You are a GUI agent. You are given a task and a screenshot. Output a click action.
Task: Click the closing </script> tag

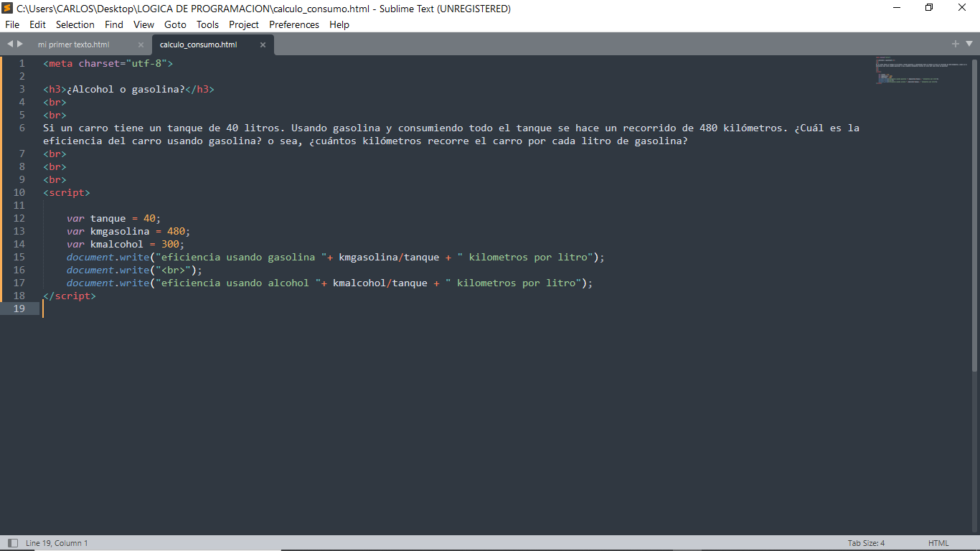click(70, 296)
